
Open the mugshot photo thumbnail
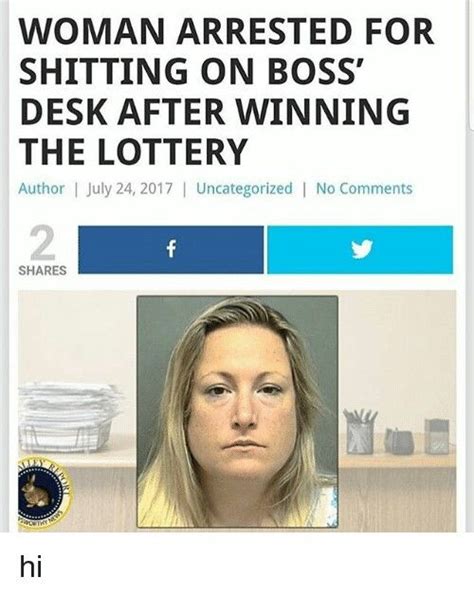coord(237,411)
